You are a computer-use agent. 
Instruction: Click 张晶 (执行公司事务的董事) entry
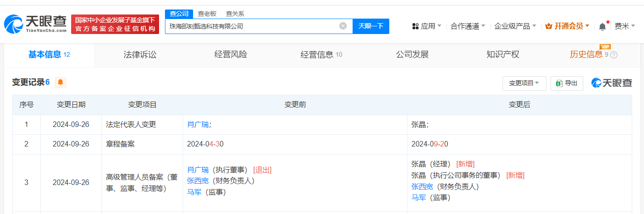click(457, 175)
